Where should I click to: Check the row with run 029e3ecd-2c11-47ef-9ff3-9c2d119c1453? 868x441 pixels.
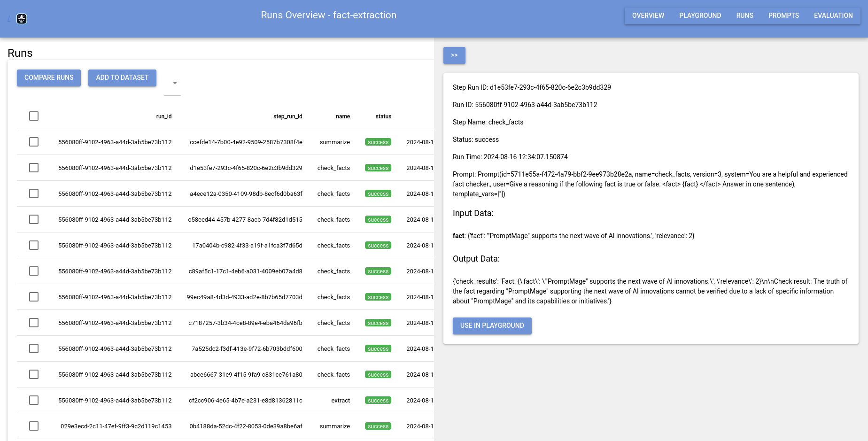[x=34, y=426]
